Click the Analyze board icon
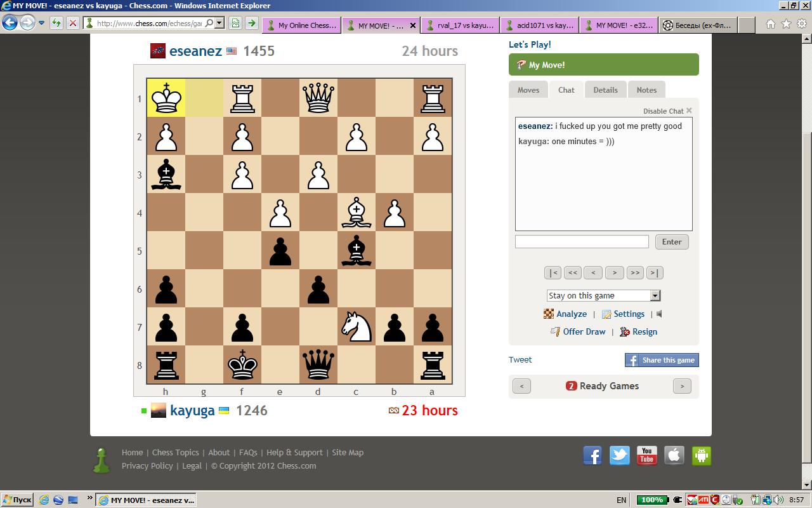 pos(549,314)
